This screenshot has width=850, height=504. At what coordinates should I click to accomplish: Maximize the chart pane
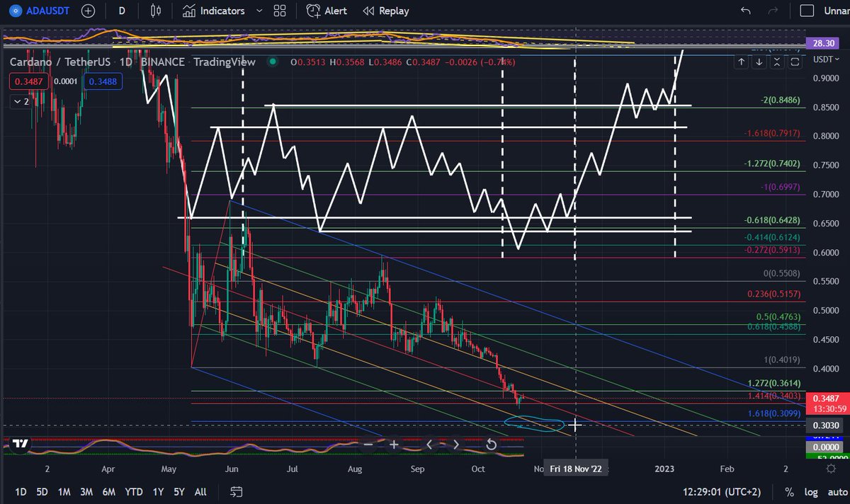(x=794, y=62)
